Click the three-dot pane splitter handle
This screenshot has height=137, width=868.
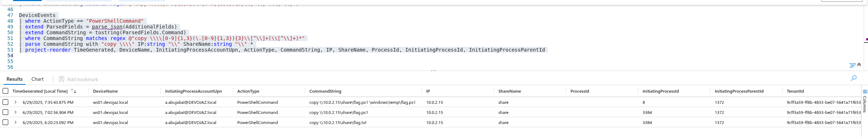pyautogui.click(x=433, y=71)
